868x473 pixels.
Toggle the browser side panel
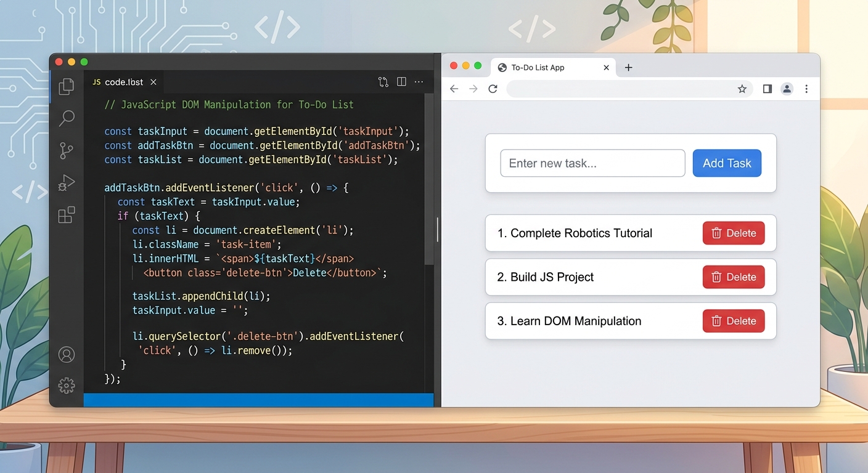(767, 89)
